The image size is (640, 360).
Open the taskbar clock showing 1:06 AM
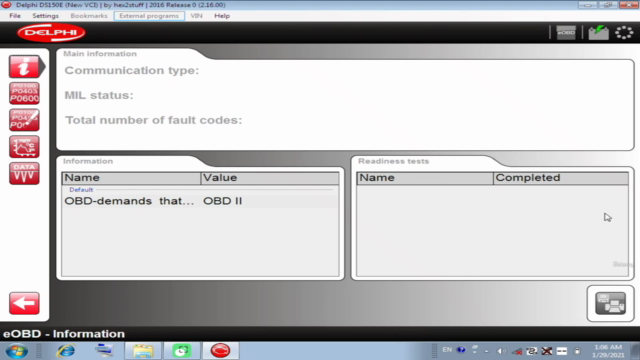point(608,351)
